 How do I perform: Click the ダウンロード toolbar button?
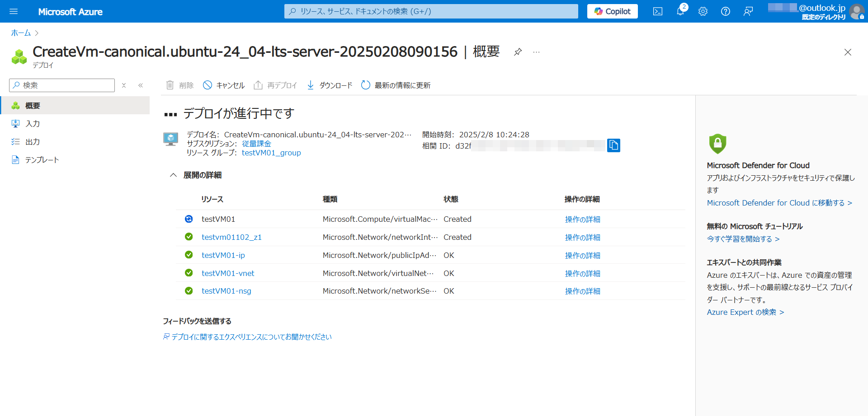pyautogui.click(x=330, y=85)
